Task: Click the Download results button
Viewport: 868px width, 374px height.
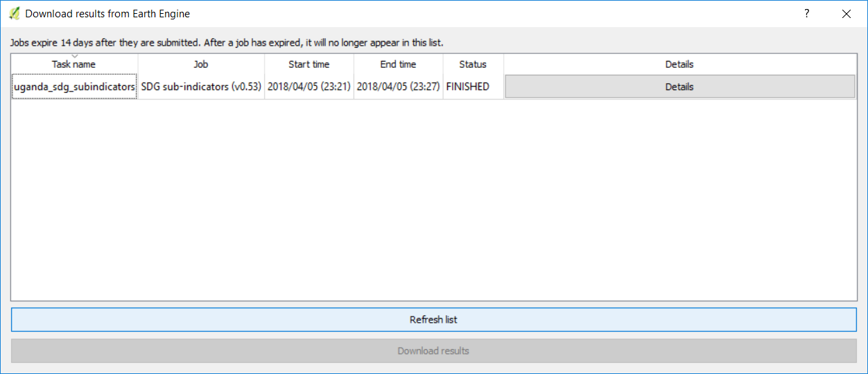Action: [433, 351]
